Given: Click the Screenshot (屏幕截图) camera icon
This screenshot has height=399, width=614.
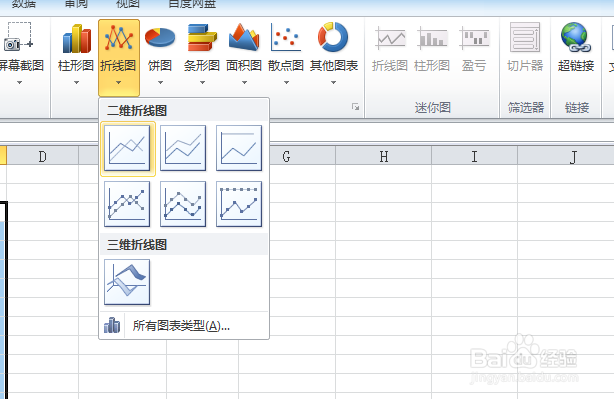Looking at the screenshot, I should pos(18,37).
